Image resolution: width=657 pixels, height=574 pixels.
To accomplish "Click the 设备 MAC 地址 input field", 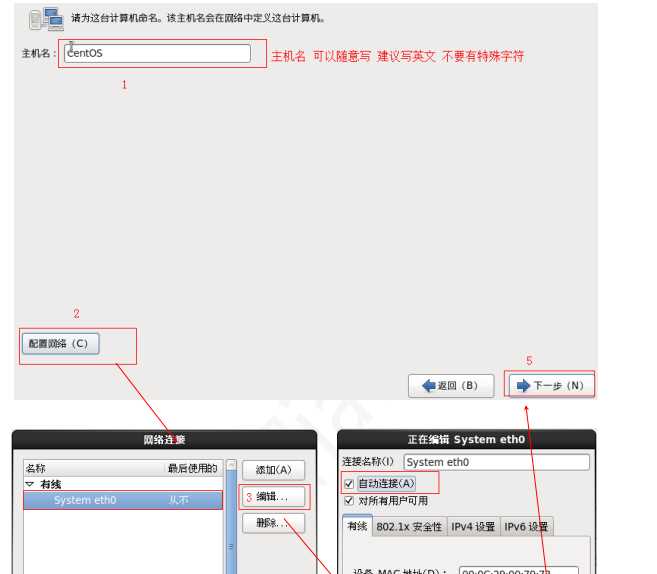I will click(519, 571).
